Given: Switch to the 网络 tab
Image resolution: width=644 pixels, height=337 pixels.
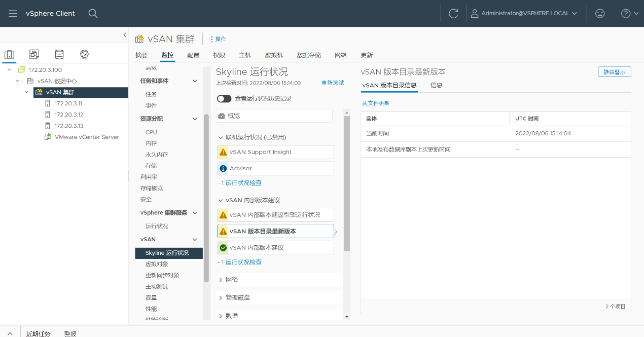Looking at the screenshot, I should click(x=341, y=55).
